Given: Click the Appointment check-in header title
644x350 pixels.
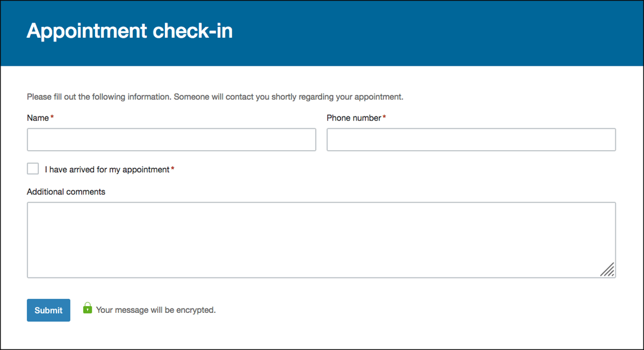Looking at the screenshot, I should click(129, 32).
